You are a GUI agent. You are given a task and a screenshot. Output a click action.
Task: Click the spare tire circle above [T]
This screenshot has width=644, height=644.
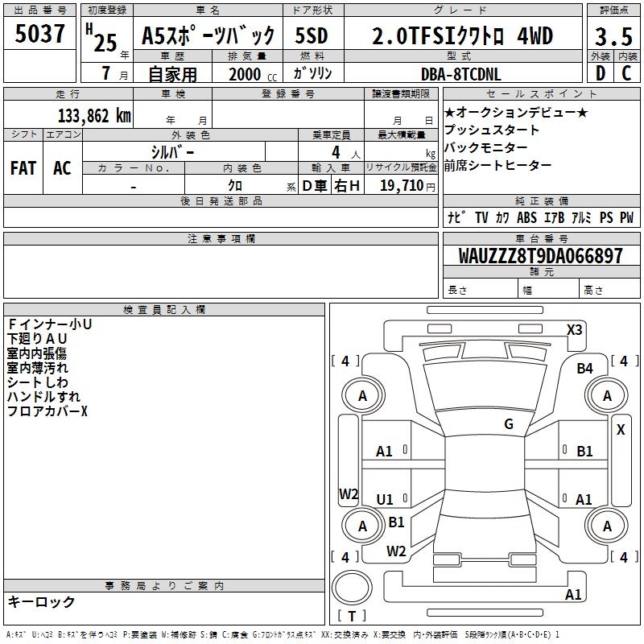[x=352, y=588]
